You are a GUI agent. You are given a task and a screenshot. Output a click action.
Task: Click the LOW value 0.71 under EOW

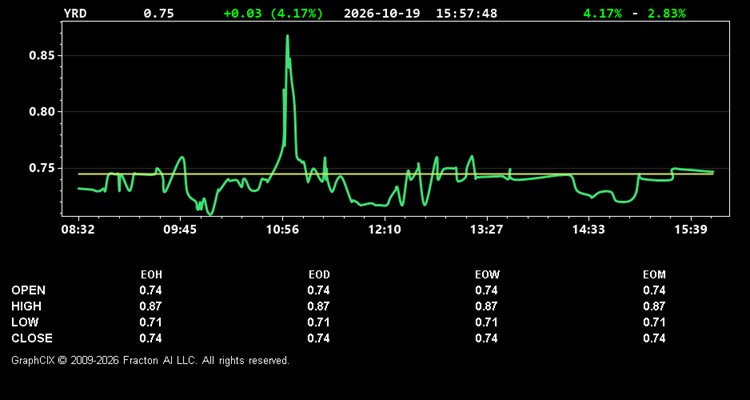[x=486, y=322]
